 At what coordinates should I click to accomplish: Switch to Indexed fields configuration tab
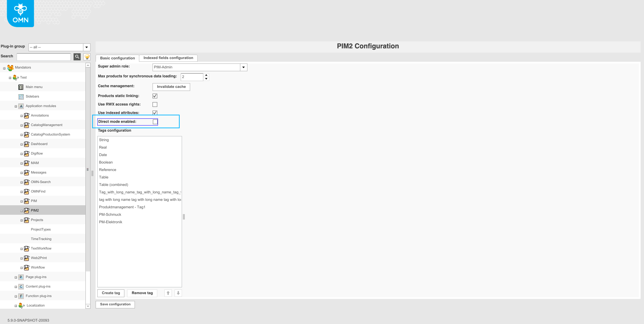point(168,58)
